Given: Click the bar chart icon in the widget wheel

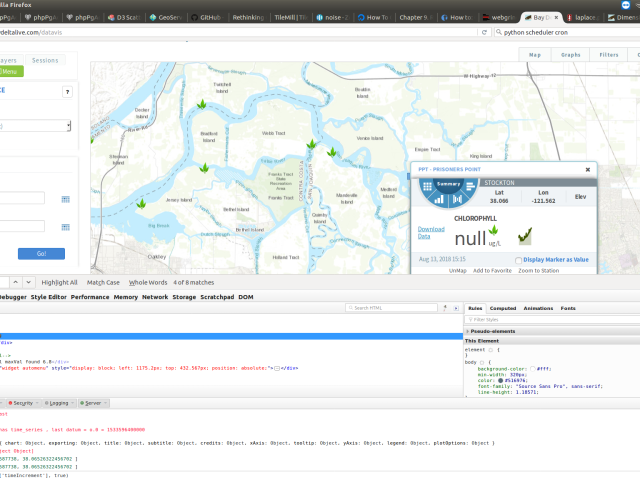Looking at the screenshot, I should click(x=439, y=199).
